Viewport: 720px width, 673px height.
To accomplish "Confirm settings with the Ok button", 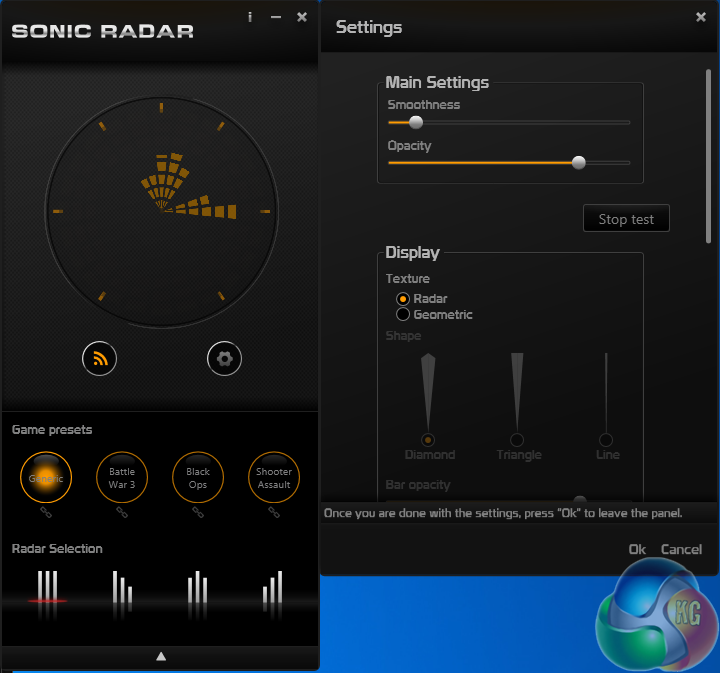I will [637, 550].
